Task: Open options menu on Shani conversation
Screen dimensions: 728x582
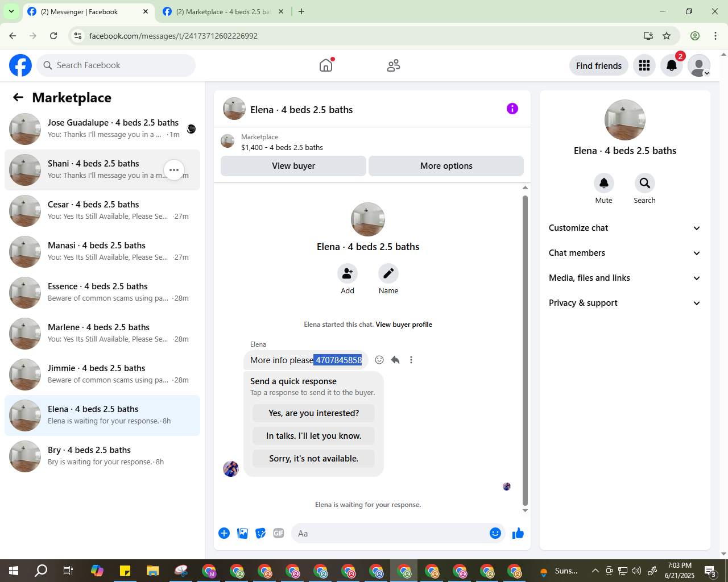Action: [x=174, y=170]
